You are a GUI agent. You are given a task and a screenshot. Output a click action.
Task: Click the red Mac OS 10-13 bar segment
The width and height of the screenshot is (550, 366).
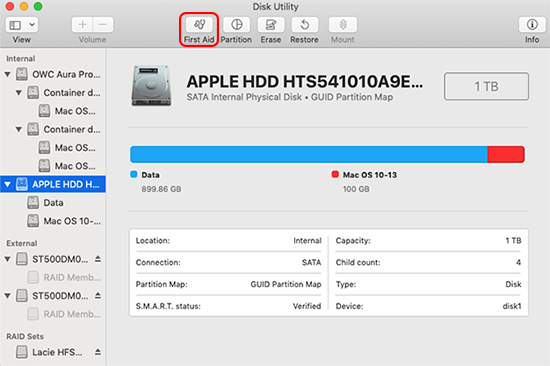(506, 154)
